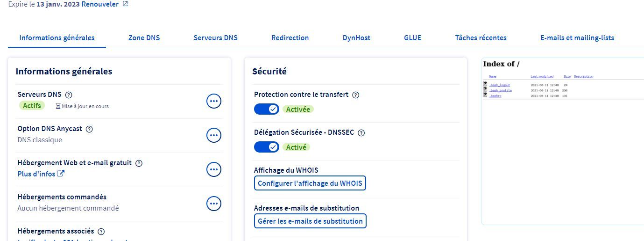The image size is (644, 241).
Task: Click external link icon next to Renouveler
Action: coord(125,4)
